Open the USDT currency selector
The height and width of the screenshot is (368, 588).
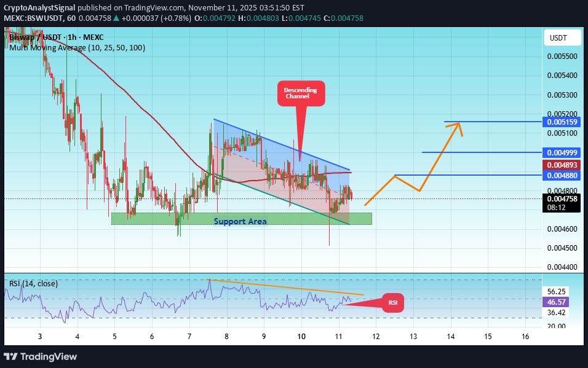(x=562, y=37)
